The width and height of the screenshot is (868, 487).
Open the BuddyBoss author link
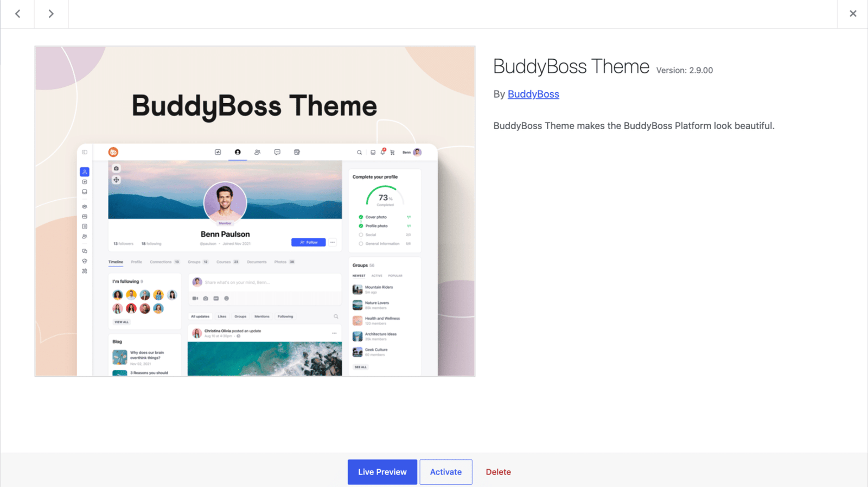click(533, 94)
